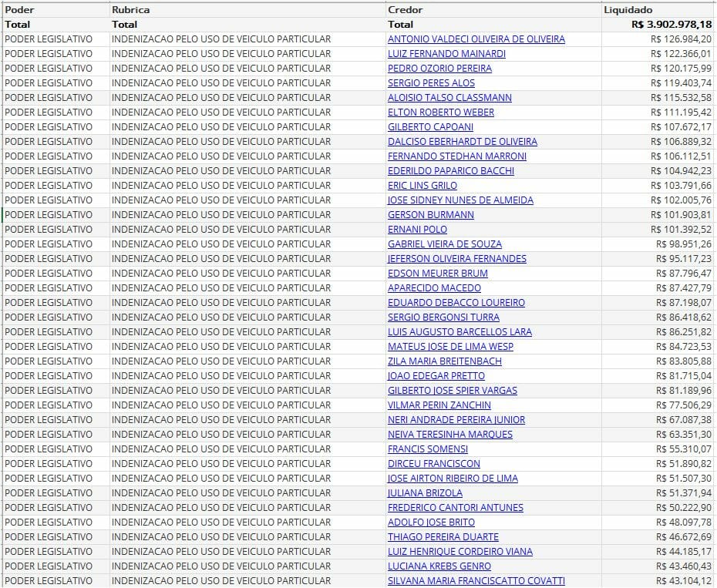Open LUIZ FERNANDO MAINARDI creditor link
This screenshot has height=588, width=717.
click(x=446, y=54)
